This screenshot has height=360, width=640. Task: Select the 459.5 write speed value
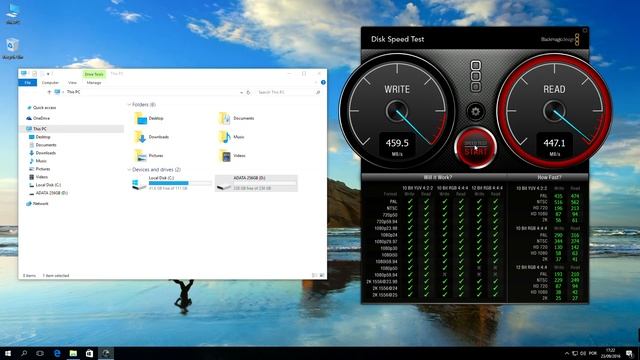coord(397,143)
